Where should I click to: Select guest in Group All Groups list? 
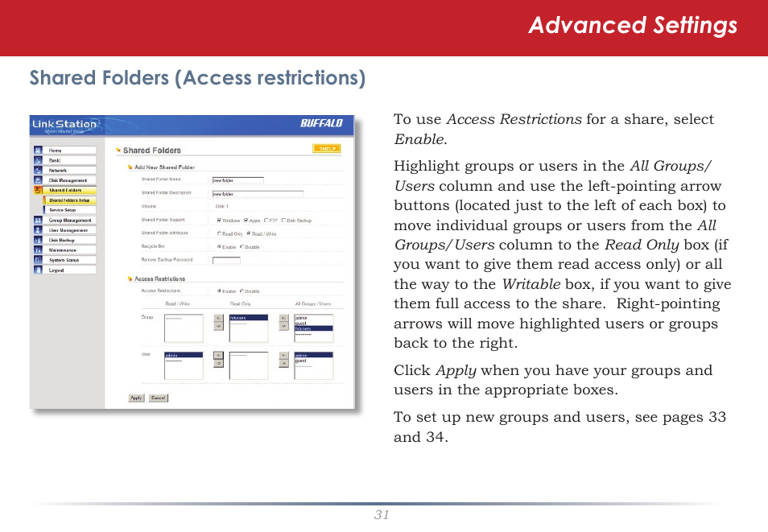(x=314, y=324)
